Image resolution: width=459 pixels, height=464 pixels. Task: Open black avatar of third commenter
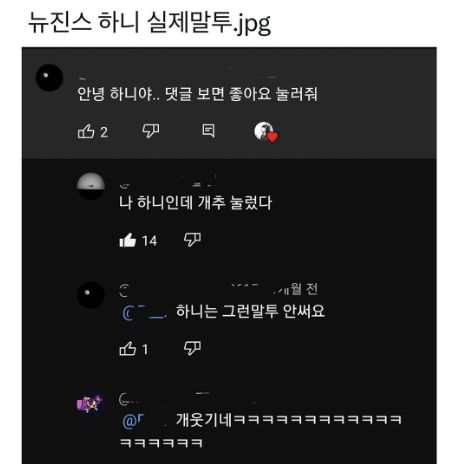(x=91, y=295)
